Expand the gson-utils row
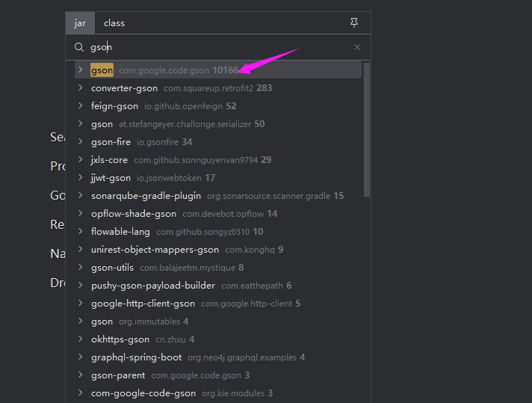 pos(81,268)
